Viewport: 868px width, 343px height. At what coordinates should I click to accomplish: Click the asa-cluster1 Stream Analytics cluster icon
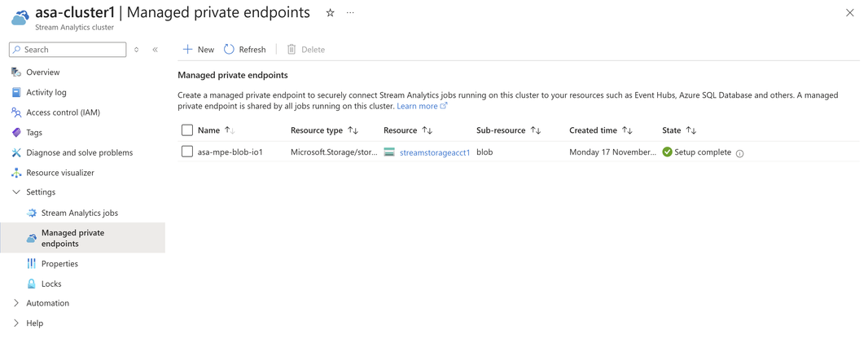pyautogui.click(x=20, y=18)
